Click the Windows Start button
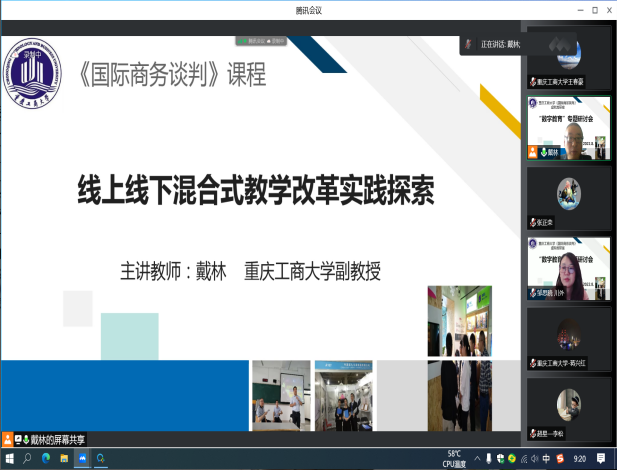 coord(10,460)
